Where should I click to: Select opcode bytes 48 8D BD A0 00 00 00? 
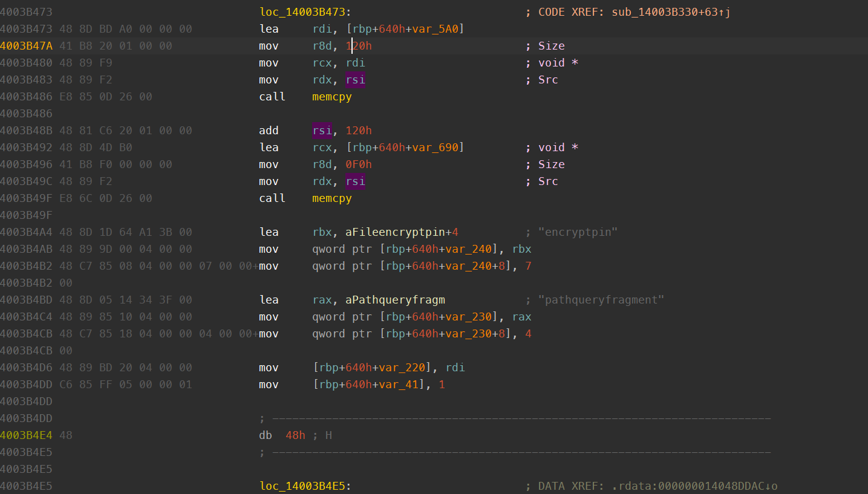click(126, 29)
